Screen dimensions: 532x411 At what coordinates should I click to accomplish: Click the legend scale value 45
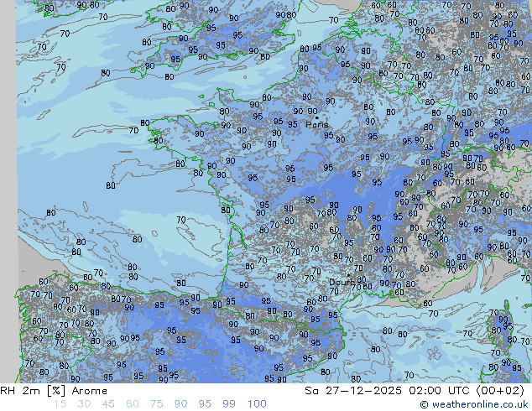pos(108,404)
